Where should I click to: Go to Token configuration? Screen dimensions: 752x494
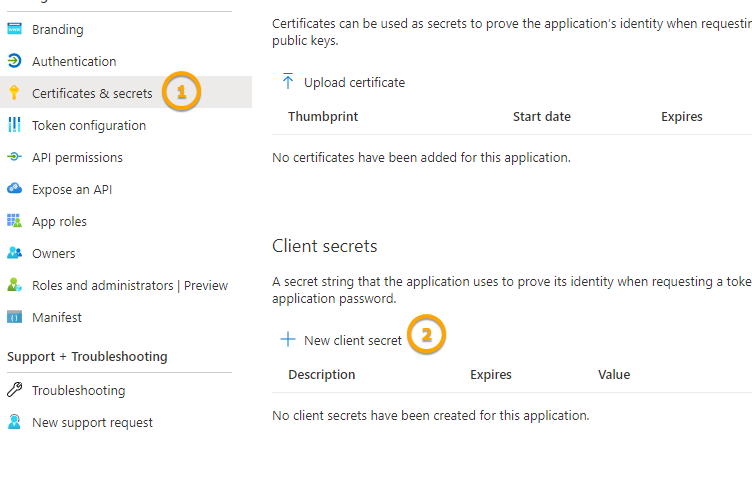pyautogui.click(x=89, y=126)
